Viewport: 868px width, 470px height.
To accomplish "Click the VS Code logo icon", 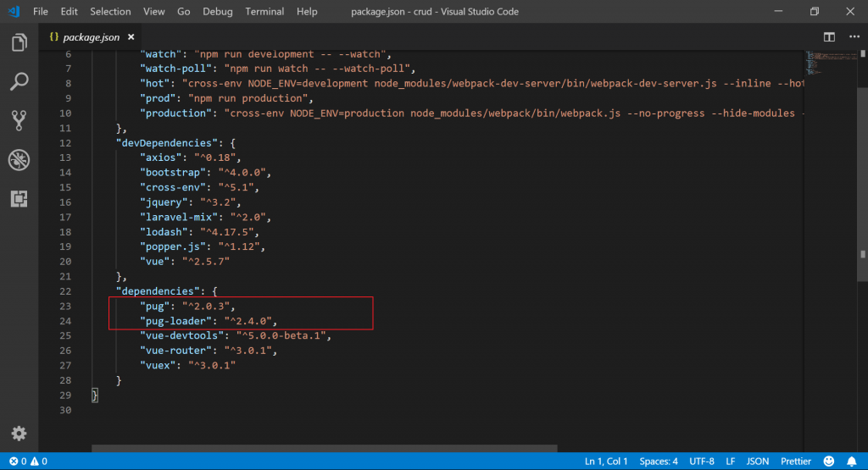I will coord(14,11).
